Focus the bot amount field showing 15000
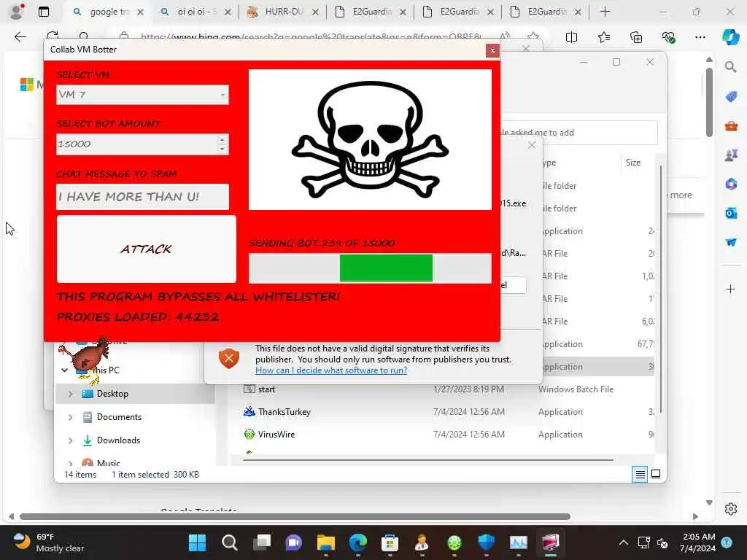This screenshot has width=747, height=560. click(x=136, y=144)
